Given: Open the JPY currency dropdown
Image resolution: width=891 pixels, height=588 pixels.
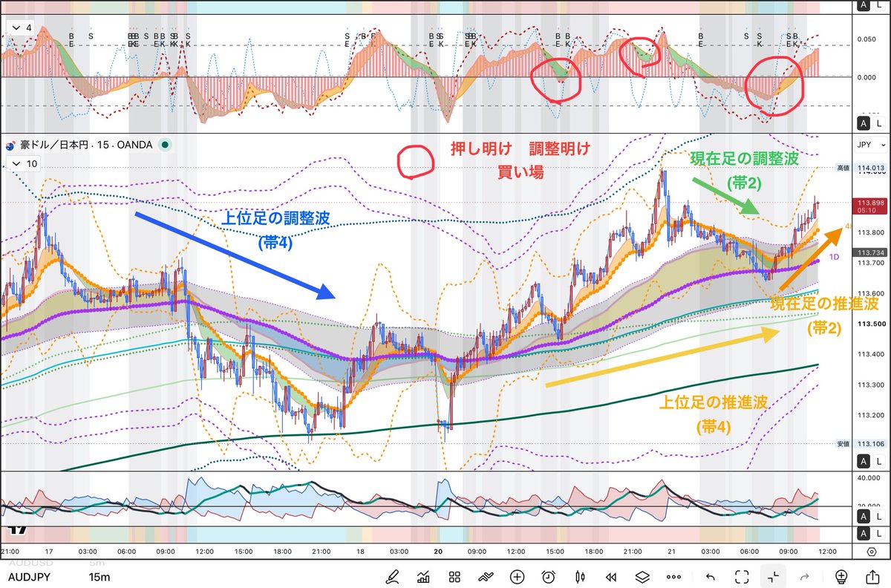Looking at the screenshot, I should (x=871, y=145).
